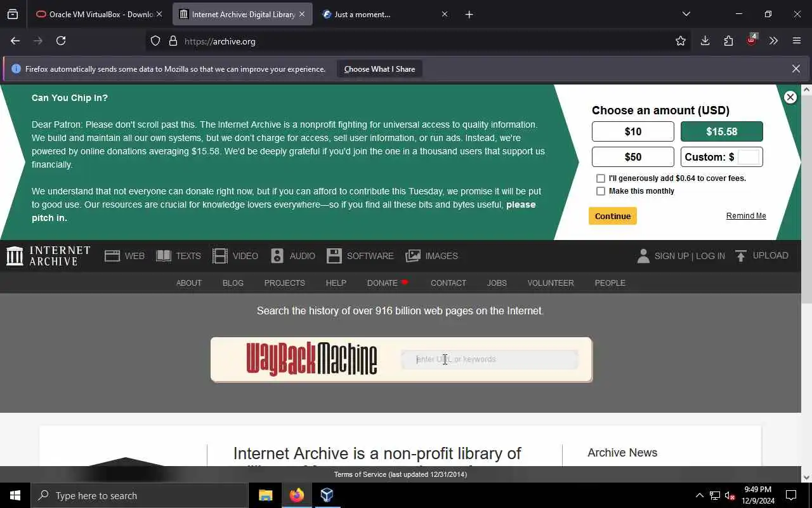Show more tools chevron in toolbar
Image resolution: width=812 pixels, height=508 pixels.
pos(773,41)
